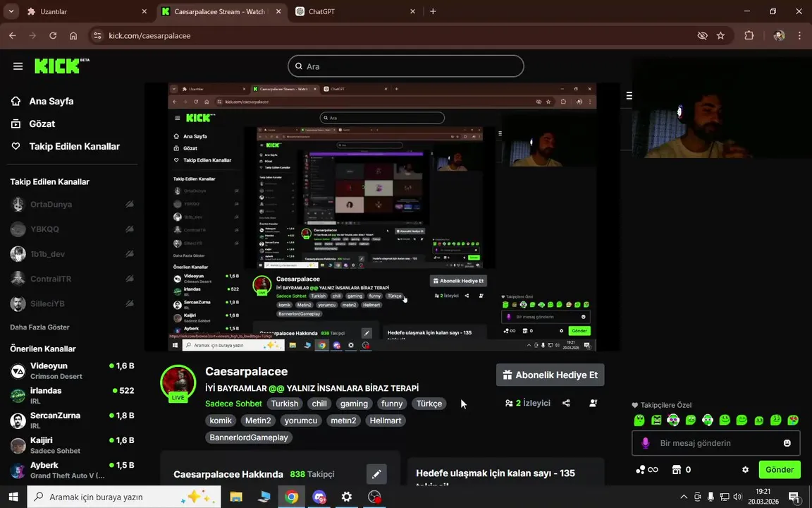The height and width of the screenshot is (508, 812).
Task: Select the chill tag
Action: click(x=319, y=404)
